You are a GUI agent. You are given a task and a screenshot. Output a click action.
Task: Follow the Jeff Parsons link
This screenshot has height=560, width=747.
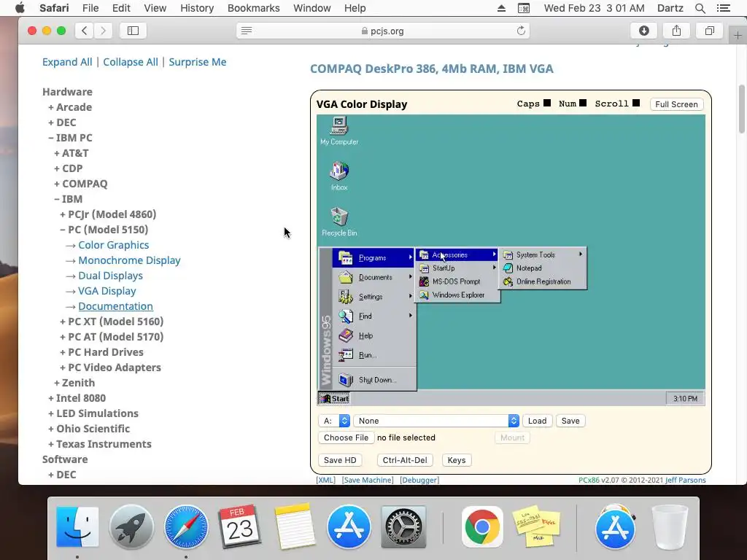[686, 480]
